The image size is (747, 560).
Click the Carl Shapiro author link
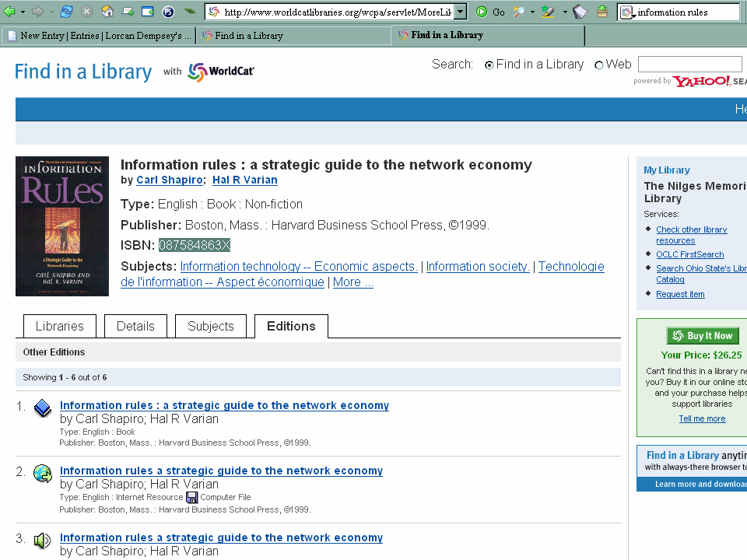pyautogui.click(x=170, y=180)
